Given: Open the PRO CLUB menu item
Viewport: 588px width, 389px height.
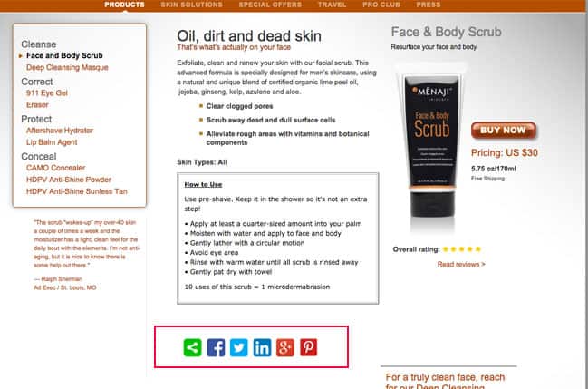Looking at the screenshot, I should coord(381,5).
